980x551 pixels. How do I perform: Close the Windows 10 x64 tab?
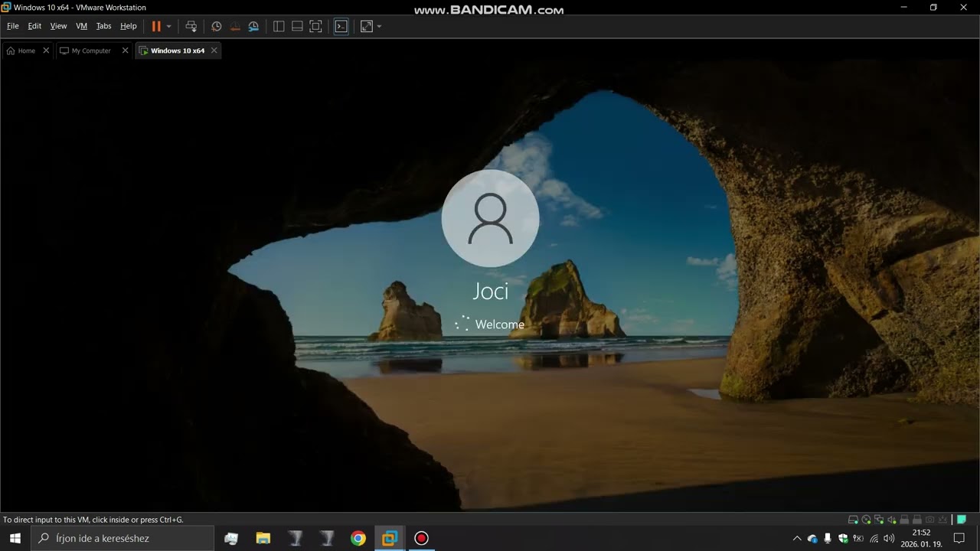[x=214, y=51]
